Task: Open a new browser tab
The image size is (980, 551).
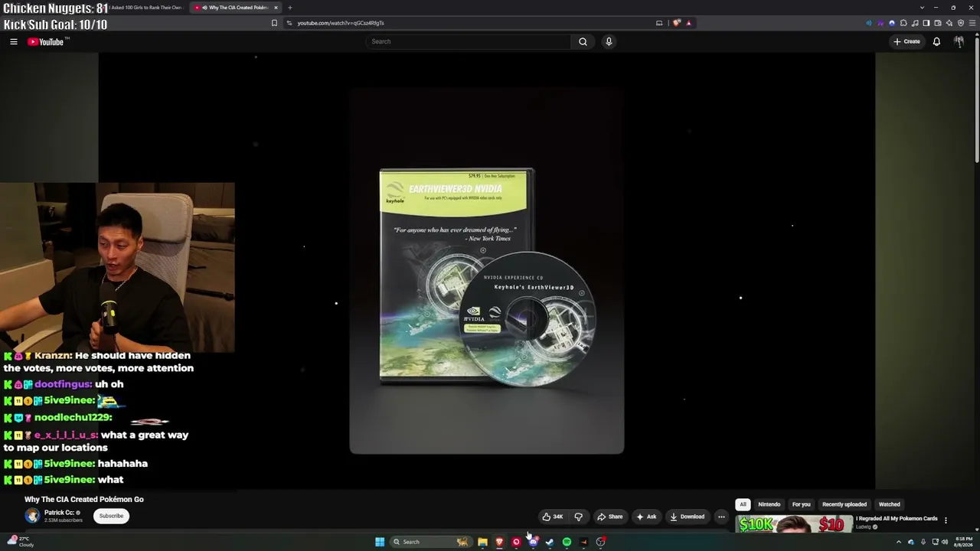Action: 289,8
